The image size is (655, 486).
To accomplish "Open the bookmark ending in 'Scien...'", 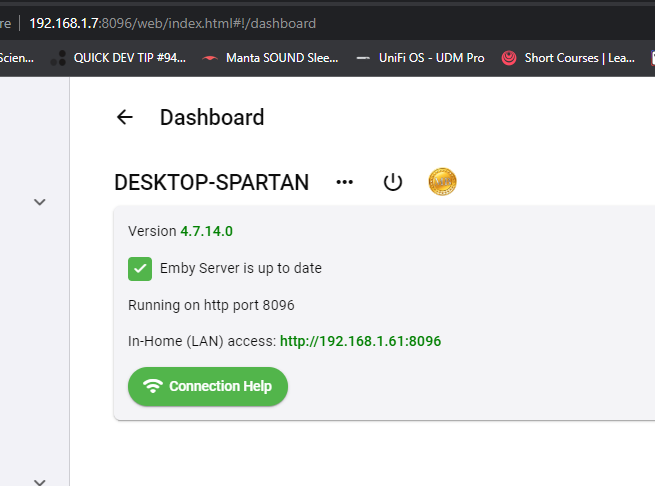I will click(17, 58).
